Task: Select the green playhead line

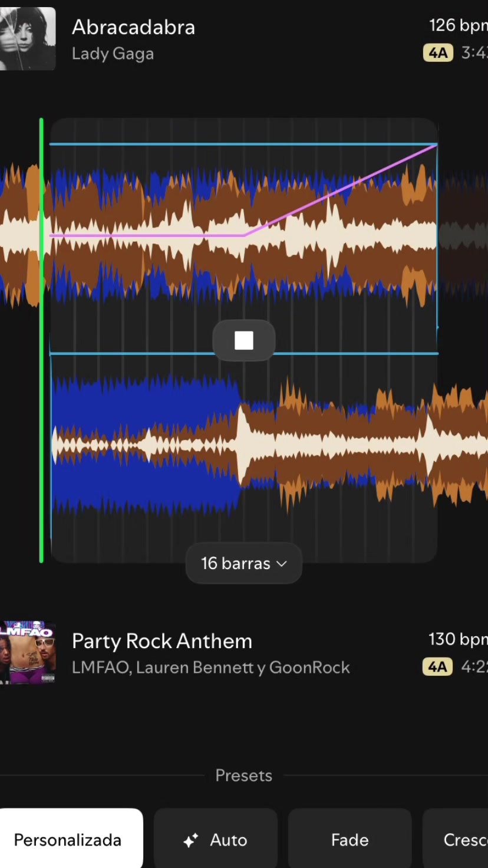Action: (41, 340)
